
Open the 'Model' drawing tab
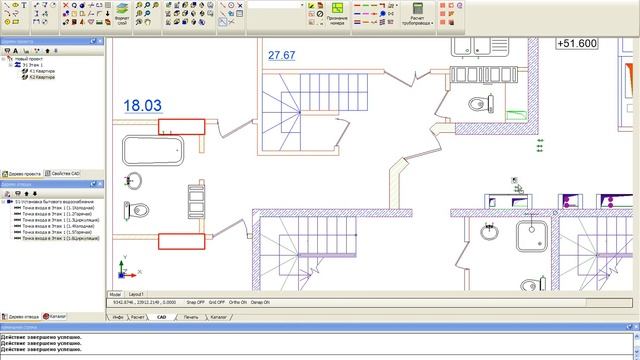(115, 294)
